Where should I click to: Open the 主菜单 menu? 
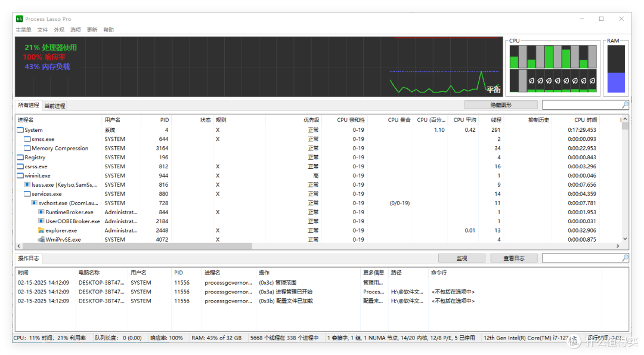tap(23, 30)
